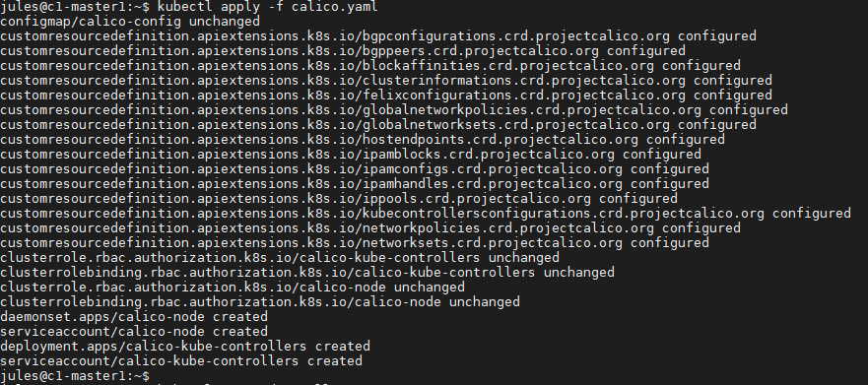Click the ippools CRD output line
Image resolution: width=868 pixels, height=385 pixels.
339,199
